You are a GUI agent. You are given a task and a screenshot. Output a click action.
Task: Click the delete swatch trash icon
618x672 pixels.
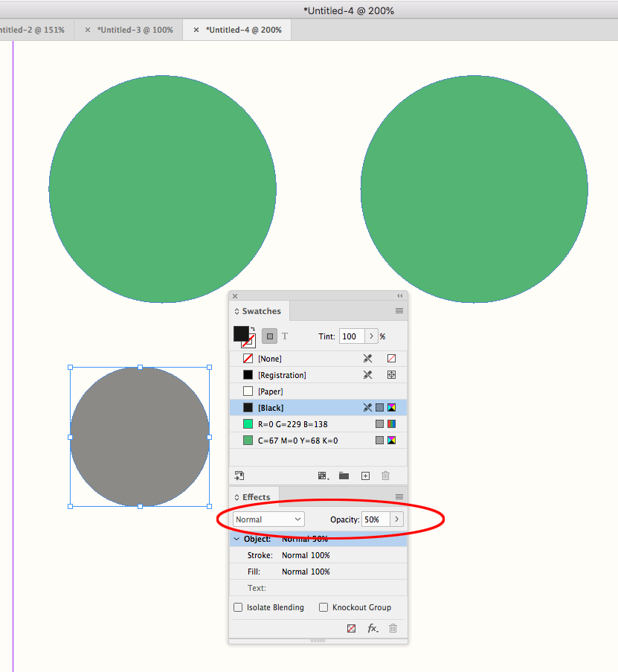coord(384,475)
